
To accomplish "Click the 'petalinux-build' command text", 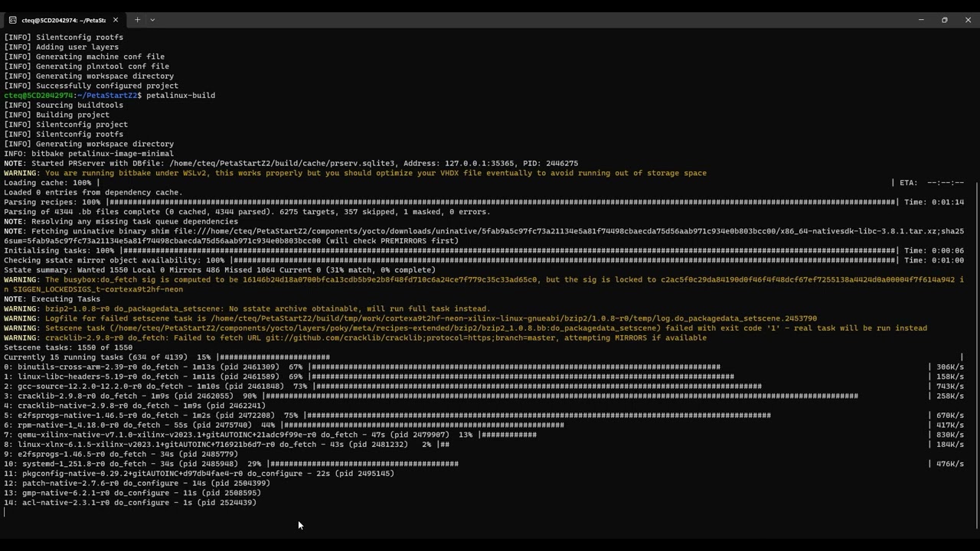I will [181, 96].
